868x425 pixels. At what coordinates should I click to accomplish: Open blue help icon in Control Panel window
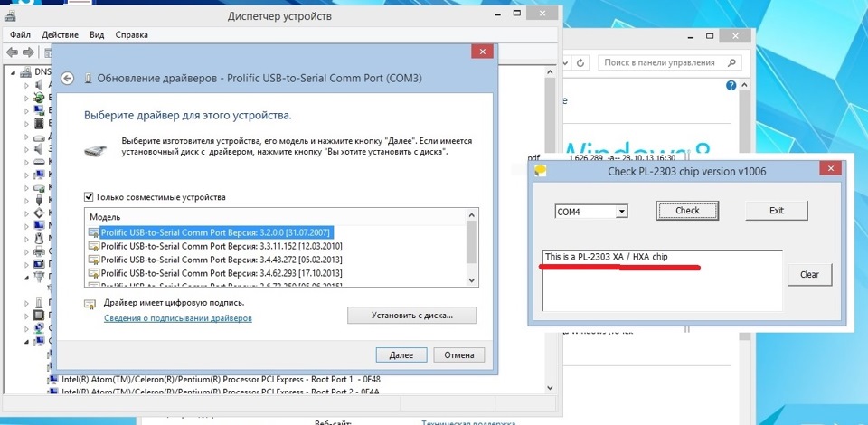tap(731, 85)
